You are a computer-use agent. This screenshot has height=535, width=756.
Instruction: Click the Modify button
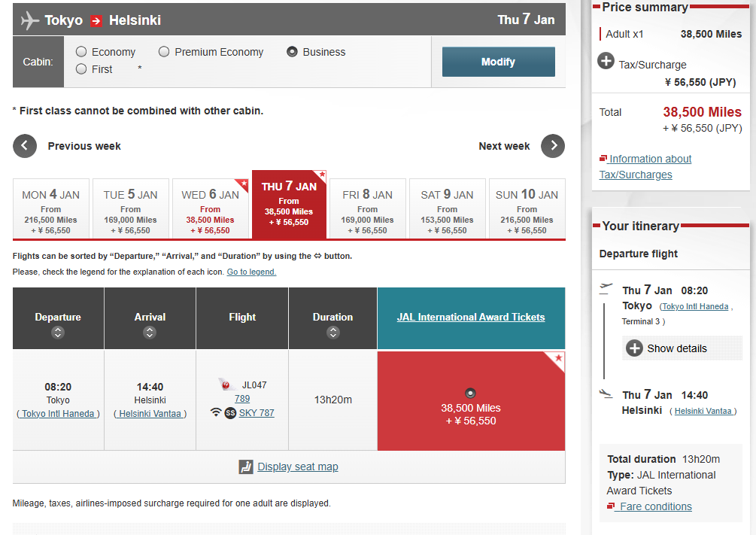499,62
